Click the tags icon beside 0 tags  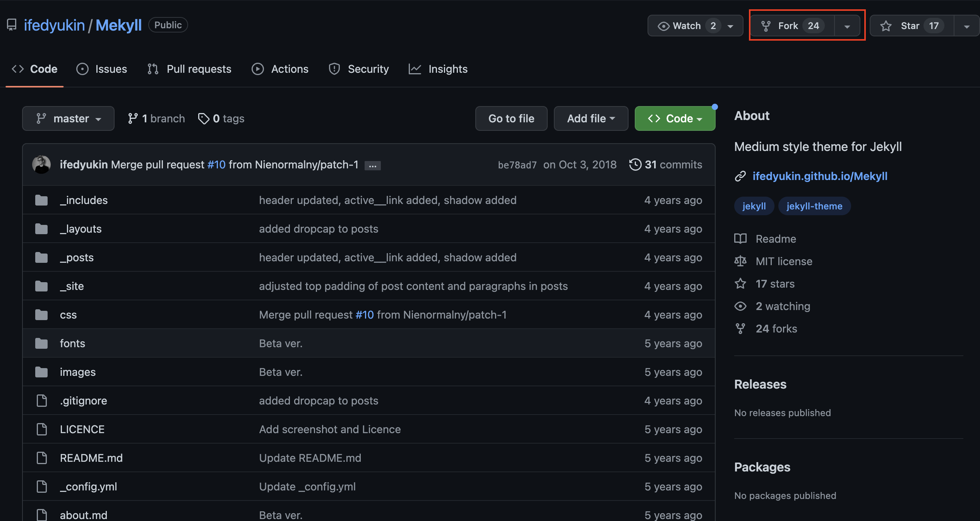pyautogui.click(x=203, y=118)
